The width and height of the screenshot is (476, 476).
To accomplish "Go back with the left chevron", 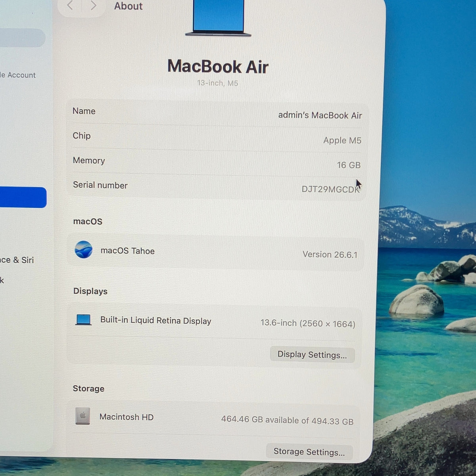I will coord(70,5).
